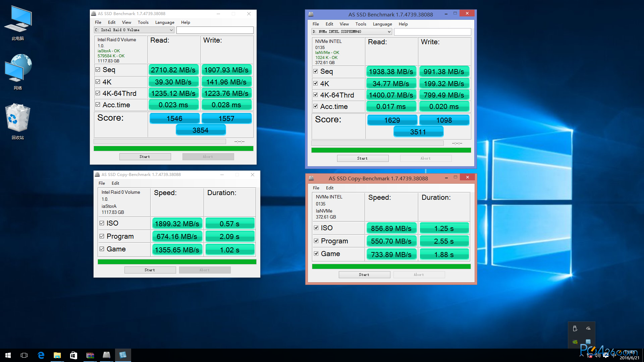Uncheck 4K in the Intel Raid benchmark
The width and height of the screenshot is (644, 362).
(98, 82)
